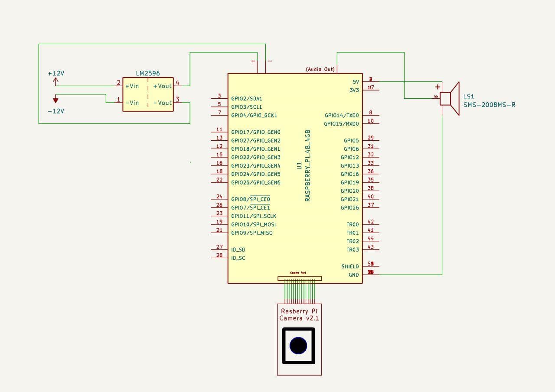Click the +Vout pin label

pos(163,86)
